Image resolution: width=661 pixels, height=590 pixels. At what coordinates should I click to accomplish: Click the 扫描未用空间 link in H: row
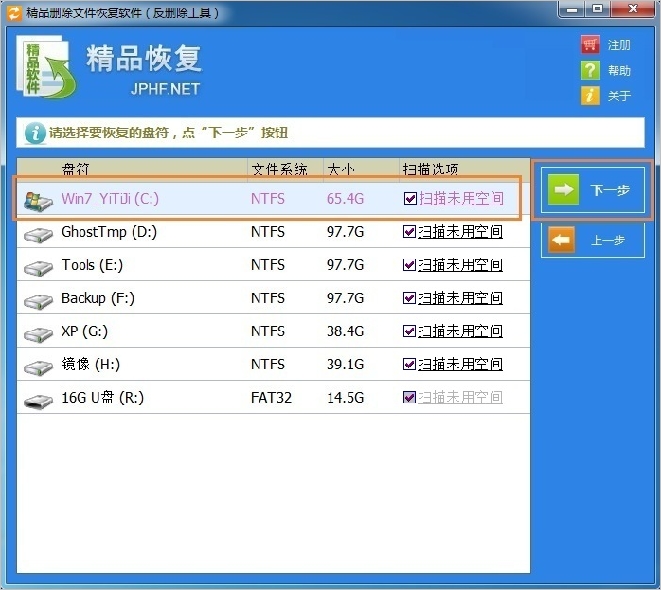460,364
